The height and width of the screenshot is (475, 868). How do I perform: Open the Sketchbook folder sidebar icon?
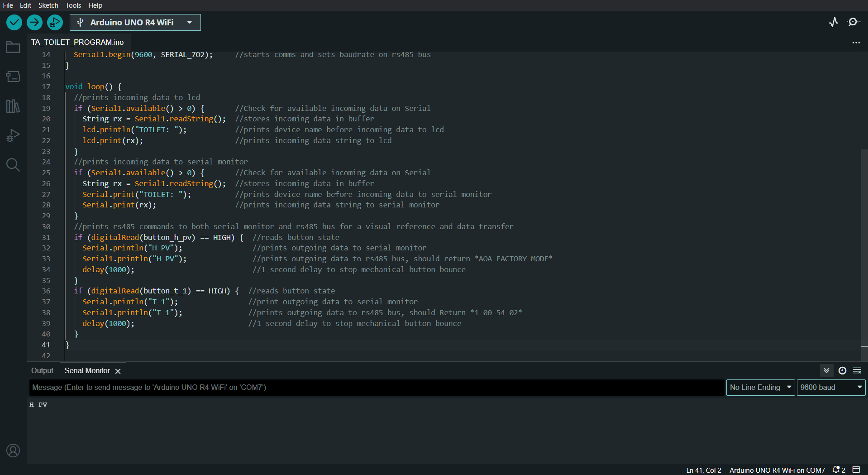[13, 47]
